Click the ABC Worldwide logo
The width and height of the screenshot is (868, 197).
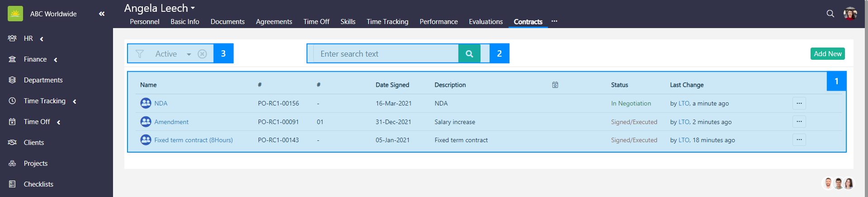click(x=15, y=14)
